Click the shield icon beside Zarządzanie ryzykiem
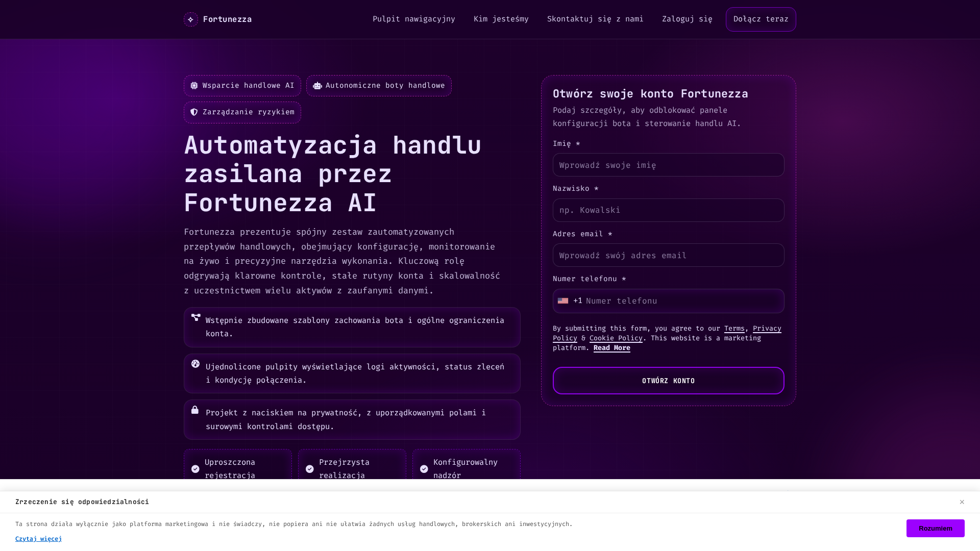 coord(194,112)
